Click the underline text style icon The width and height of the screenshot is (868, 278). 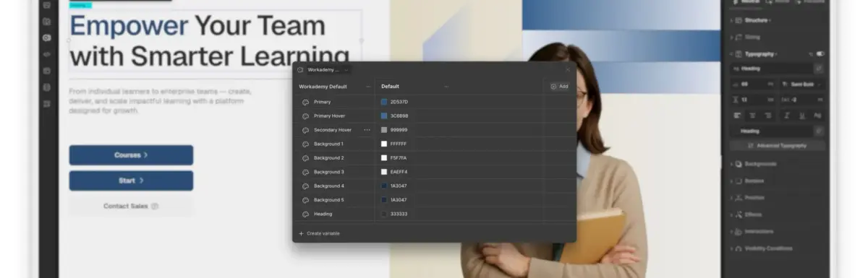[x=803, y=116]
